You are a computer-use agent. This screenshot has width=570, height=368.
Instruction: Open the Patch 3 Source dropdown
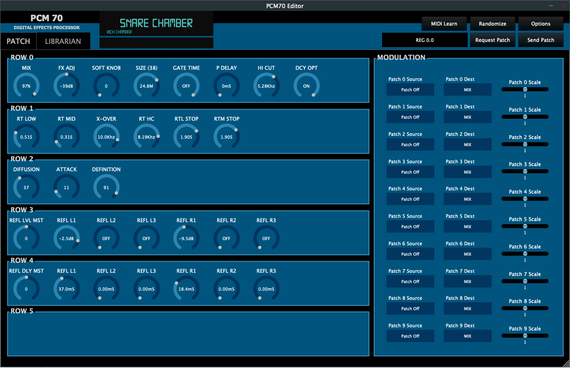410,172
